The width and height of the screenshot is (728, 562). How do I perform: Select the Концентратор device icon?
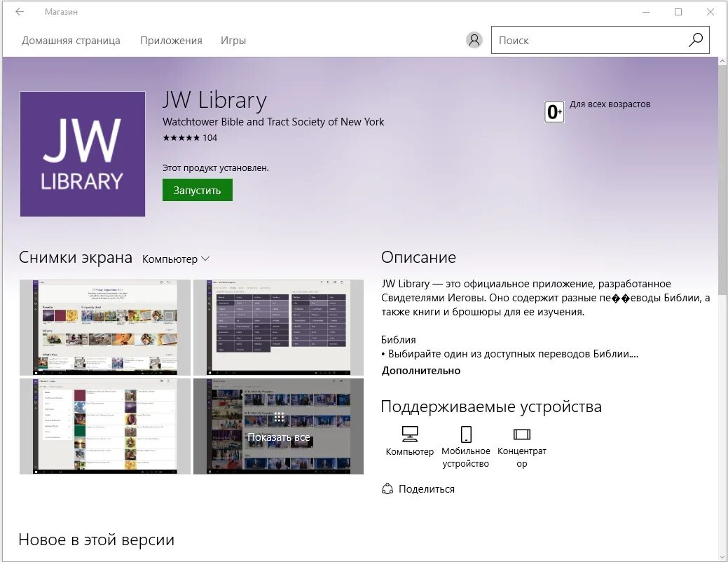click(521, 433)
